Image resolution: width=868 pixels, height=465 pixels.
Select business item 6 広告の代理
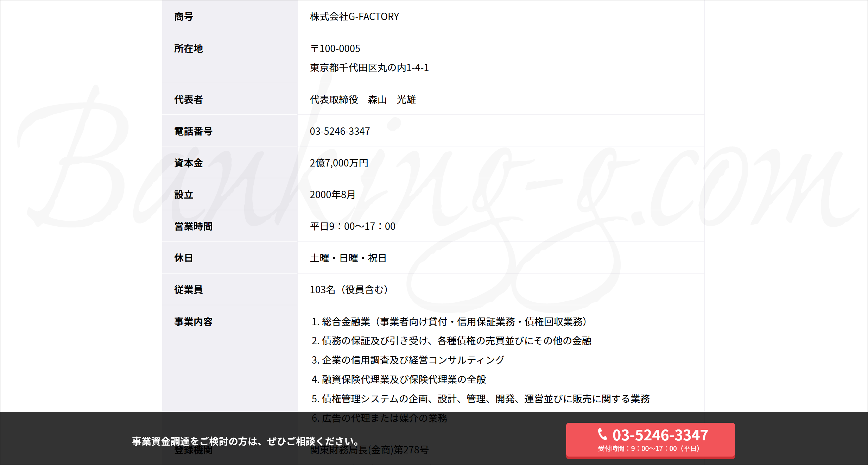[x=379, y=418]
